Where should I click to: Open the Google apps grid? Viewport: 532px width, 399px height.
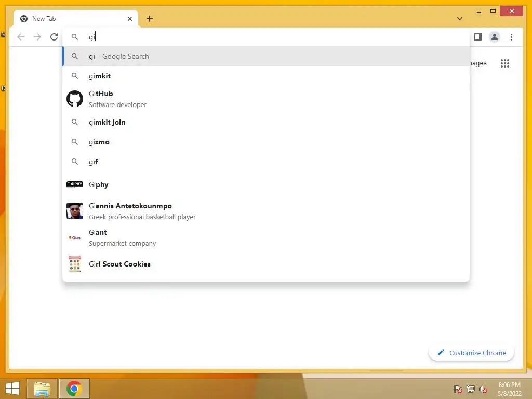coord(505,63)
